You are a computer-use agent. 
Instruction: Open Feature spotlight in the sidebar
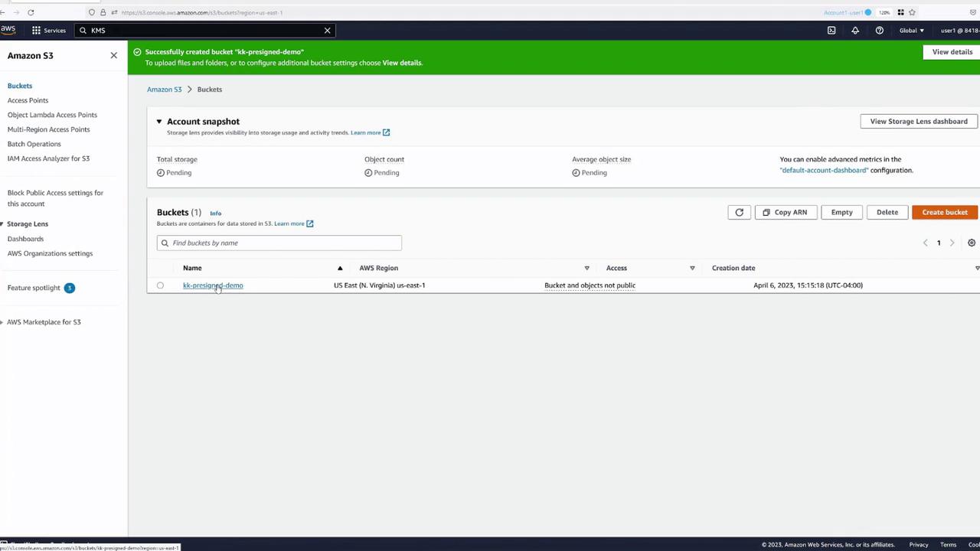34,288
